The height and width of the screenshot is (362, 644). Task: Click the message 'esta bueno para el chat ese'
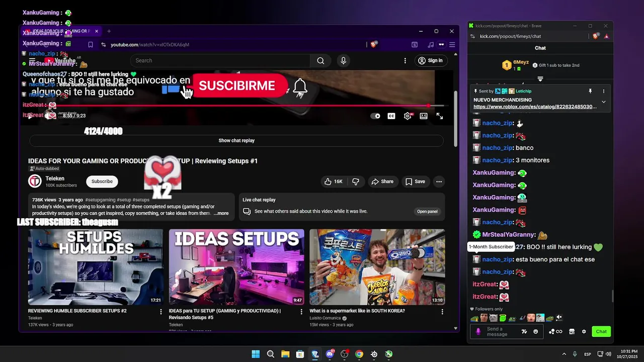[555, 259]
